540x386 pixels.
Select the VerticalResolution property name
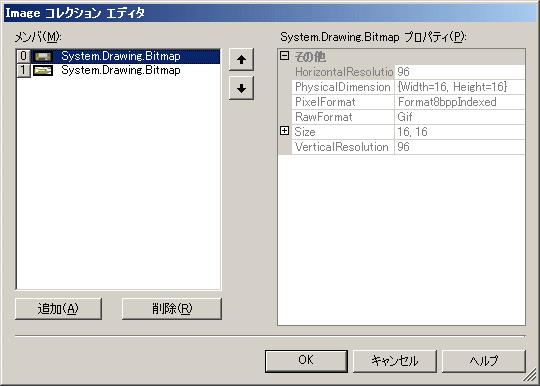343,147
